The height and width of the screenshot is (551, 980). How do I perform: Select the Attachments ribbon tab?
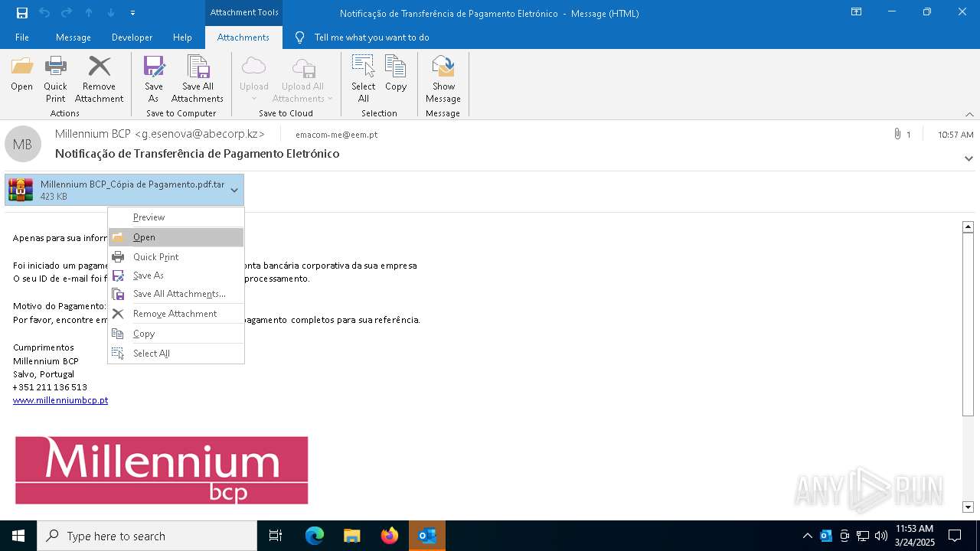coord(243,37)
